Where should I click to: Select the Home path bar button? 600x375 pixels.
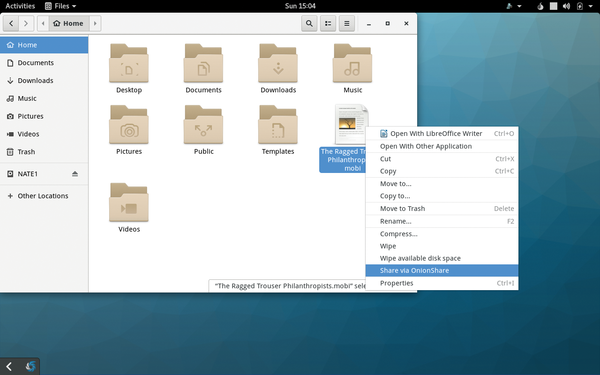point(69,23)
